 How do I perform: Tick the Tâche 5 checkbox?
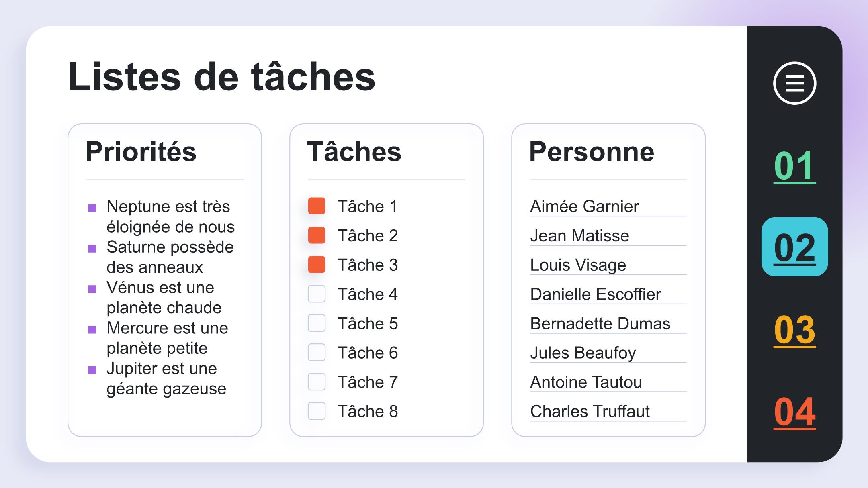point(317,323)
